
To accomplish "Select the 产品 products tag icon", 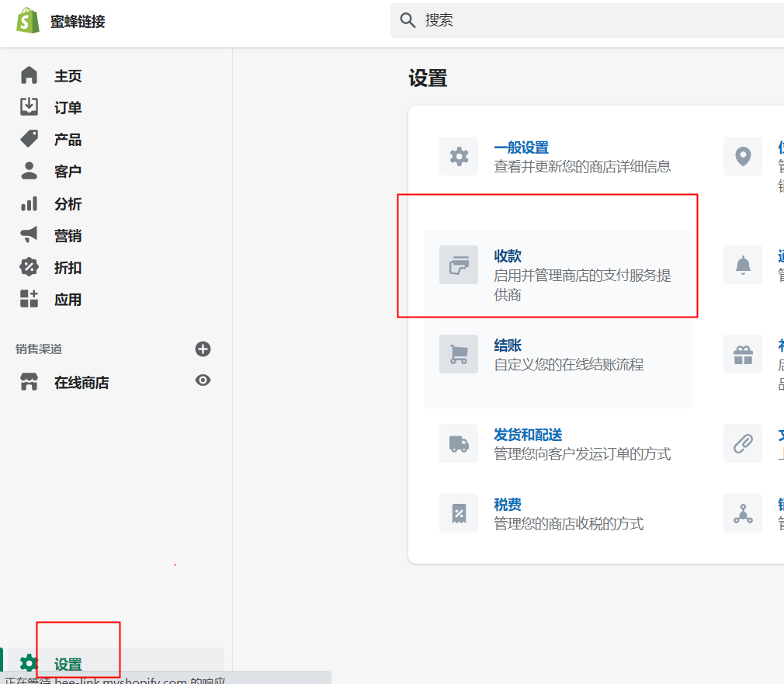I will point(29,138).
